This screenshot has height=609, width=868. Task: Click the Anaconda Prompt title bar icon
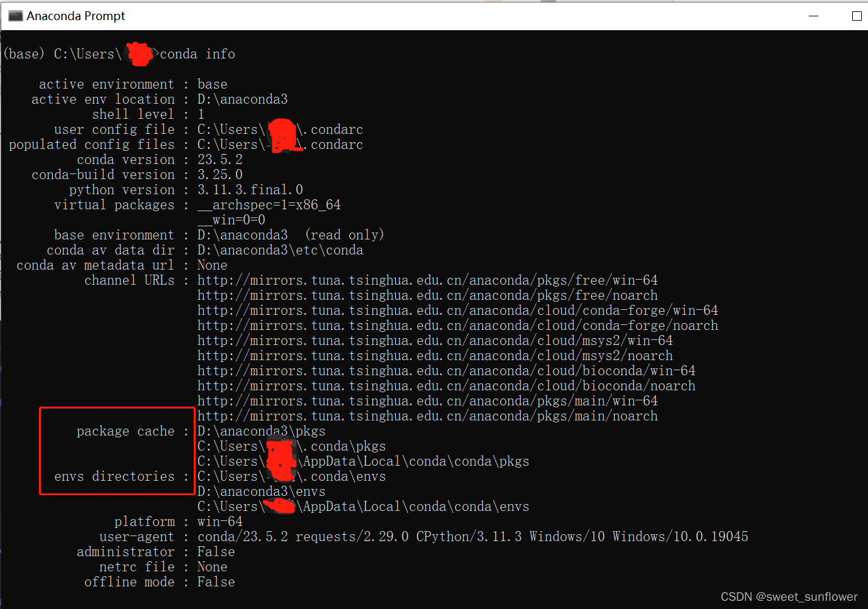pyautogui.click(x=16, y=16)
